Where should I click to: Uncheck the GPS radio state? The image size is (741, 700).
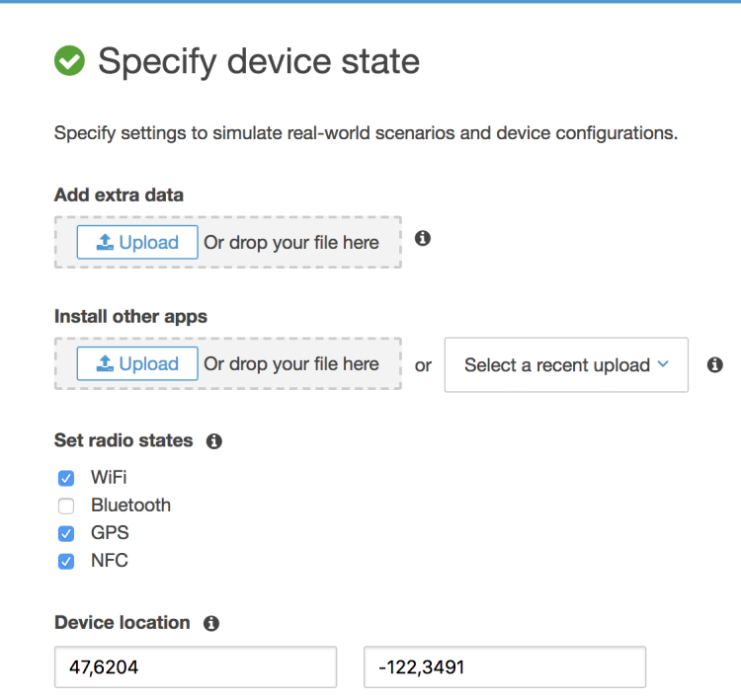[66, 534]
